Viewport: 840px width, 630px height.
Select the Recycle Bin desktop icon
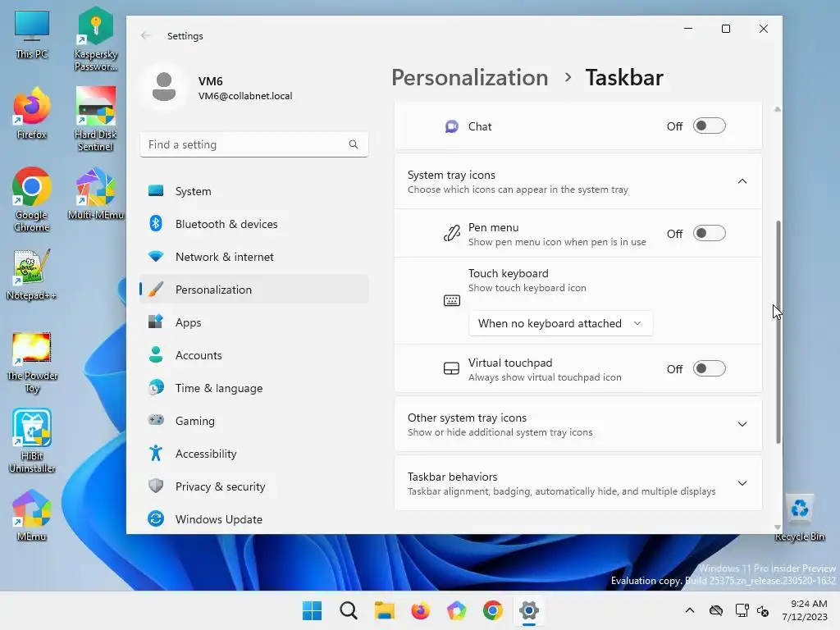[x=799, y=518]
